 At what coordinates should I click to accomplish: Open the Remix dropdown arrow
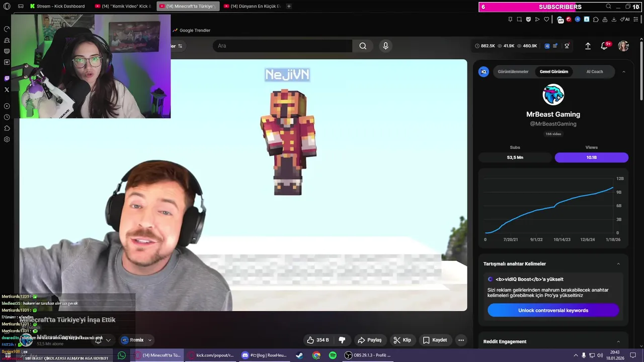point(149,340)
